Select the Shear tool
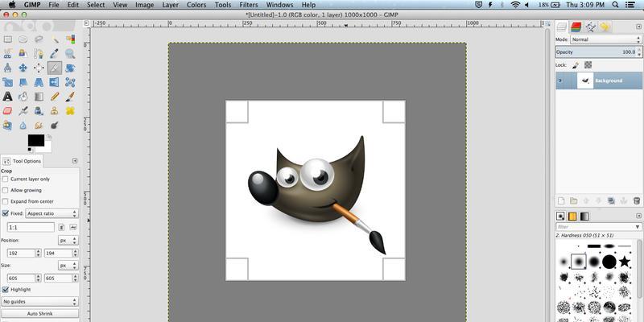Image resolution: width=644 pixels, height=322 pixels. click(x=23, y=82)
